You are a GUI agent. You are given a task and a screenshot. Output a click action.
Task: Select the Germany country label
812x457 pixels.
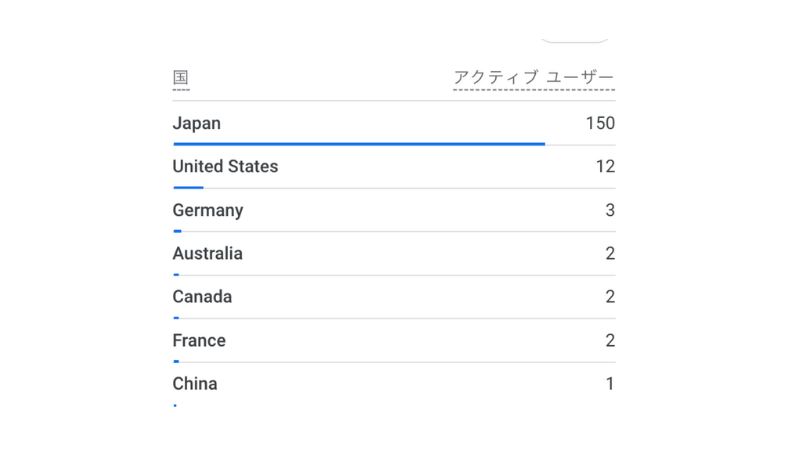tap(208, 210)
